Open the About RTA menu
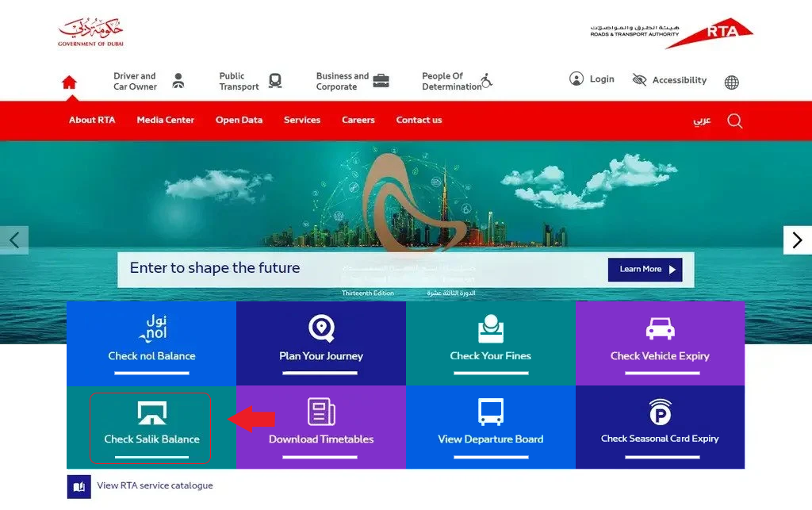The image size is (812, 510). pos(92,120)
